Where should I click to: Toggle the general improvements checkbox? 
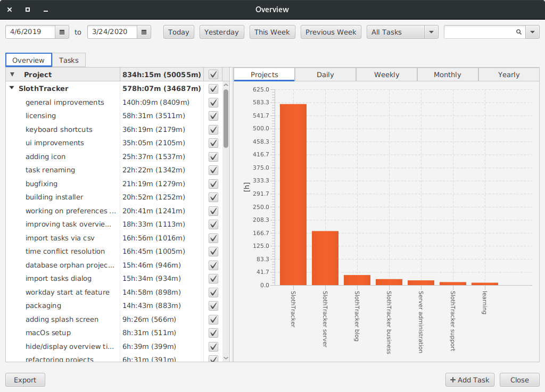tap(213, 103)
